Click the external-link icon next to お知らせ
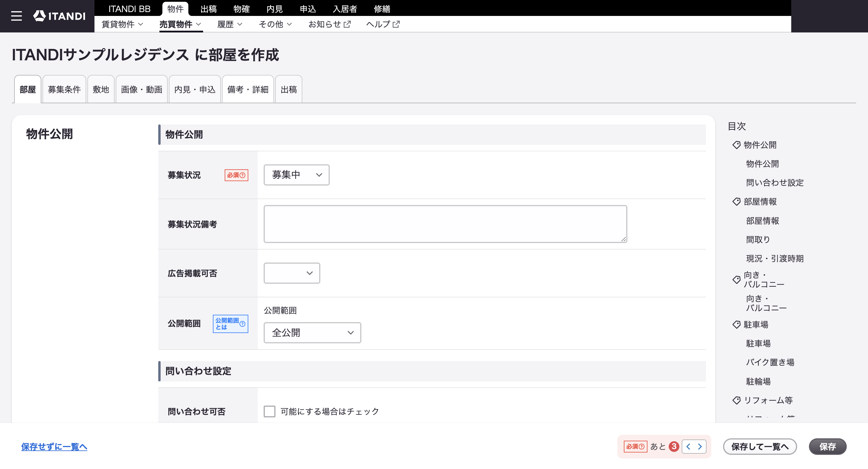Image resolution: width=868 pixels, height=469 pixels. click(x=347, y=24)
